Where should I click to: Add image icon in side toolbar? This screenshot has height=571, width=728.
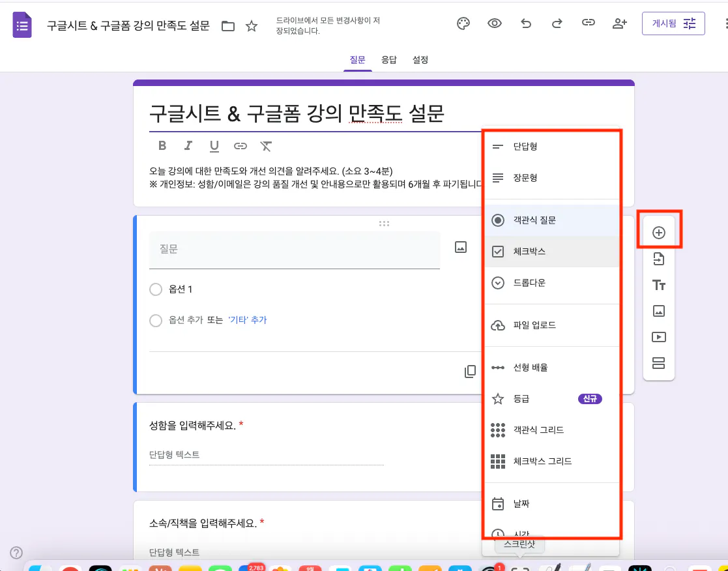point(659,310)
